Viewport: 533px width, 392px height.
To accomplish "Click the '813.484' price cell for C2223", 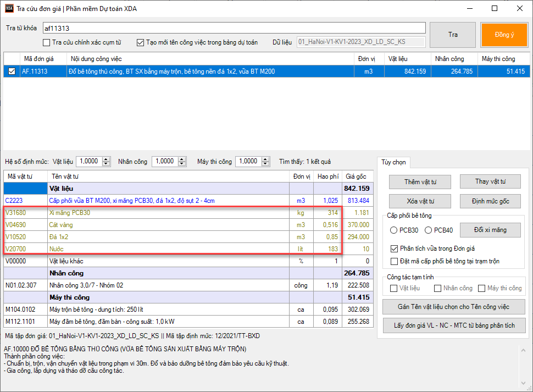I will point(358,201).
